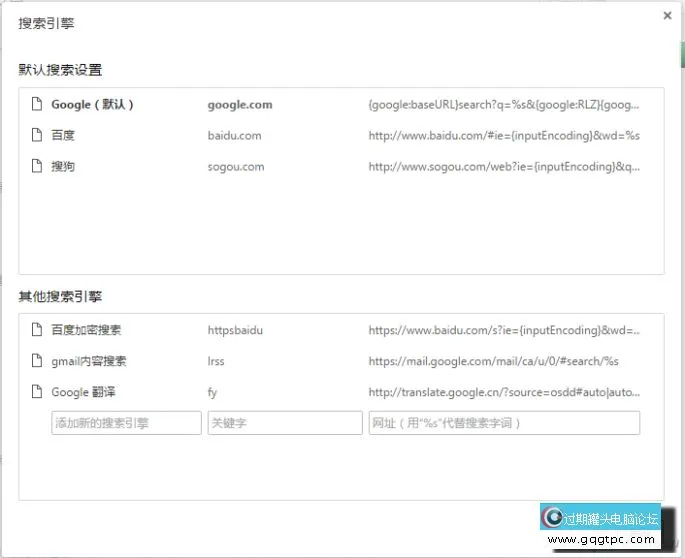
Task: Click the page icon beside 搜狗
Action: point(37,166)
